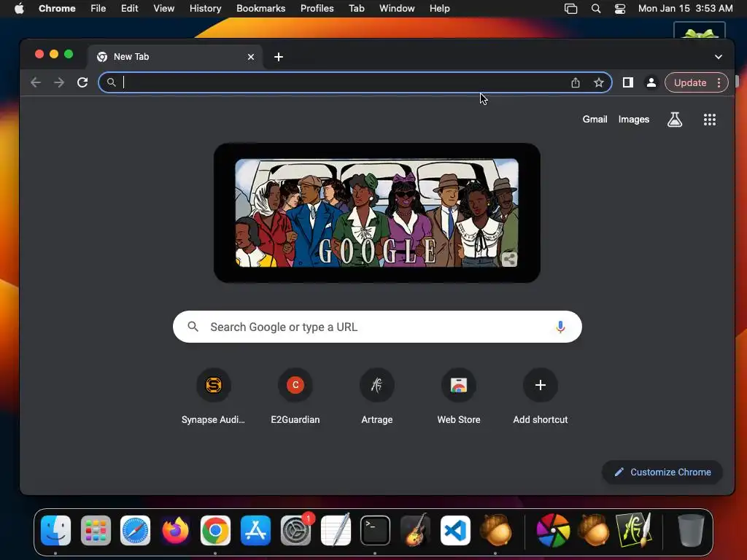The height and width of the screenshot is (560, 747).
Task: Open Control Center in menu bar
Action: pyautogui.click(x=620, y=9)
